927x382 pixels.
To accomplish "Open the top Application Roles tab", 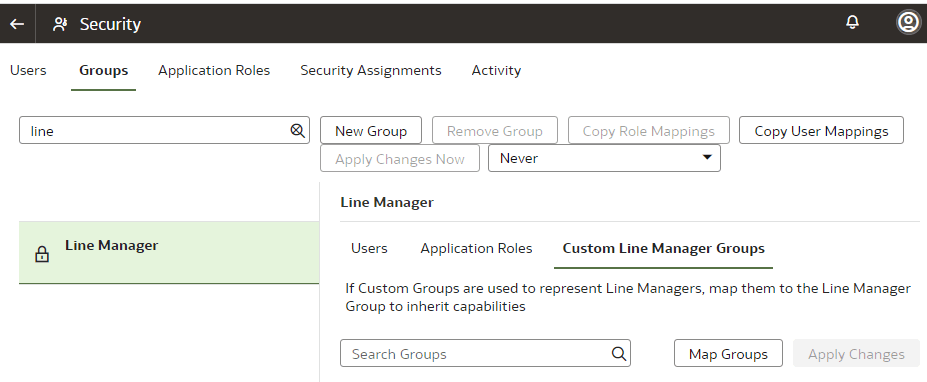I will 214,70.
